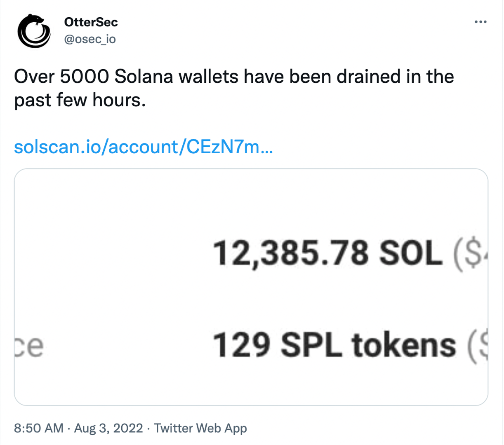This screenshot has width=504, height=445.
Task: Visit the @osec_io handle link
Action: pyautogui.click(x=90, y=39)
